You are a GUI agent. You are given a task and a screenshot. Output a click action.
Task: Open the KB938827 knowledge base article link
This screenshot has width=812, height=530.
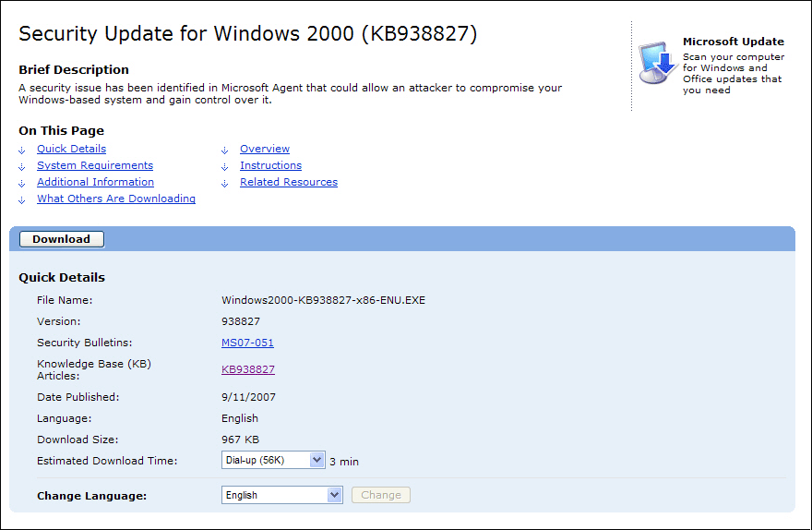(248, 369)
